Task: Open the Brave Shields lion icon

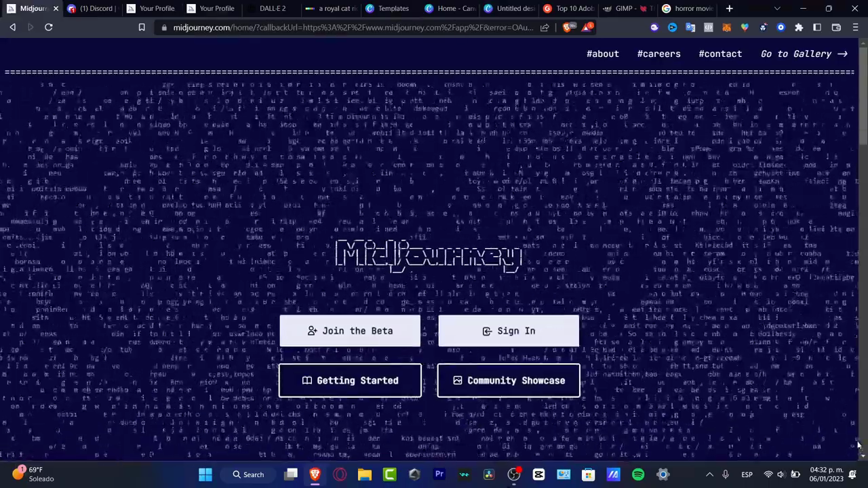Action: pos(568,28)
